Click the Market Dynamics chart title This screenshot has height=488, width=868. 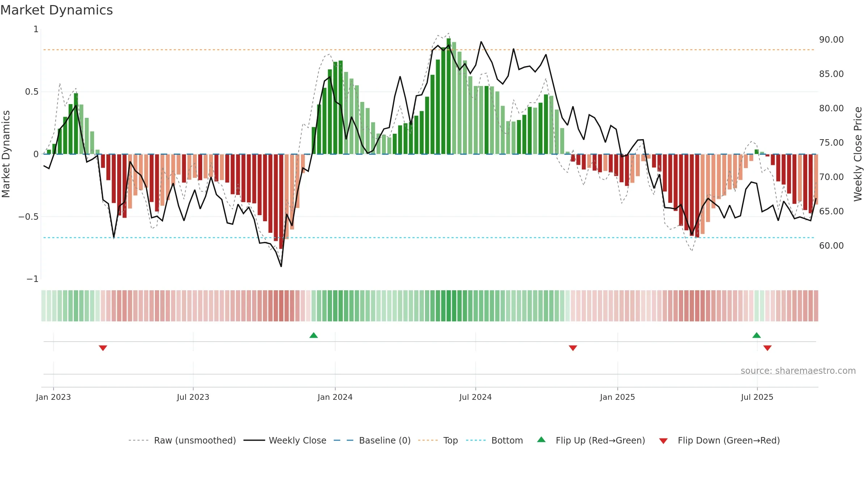56,10
